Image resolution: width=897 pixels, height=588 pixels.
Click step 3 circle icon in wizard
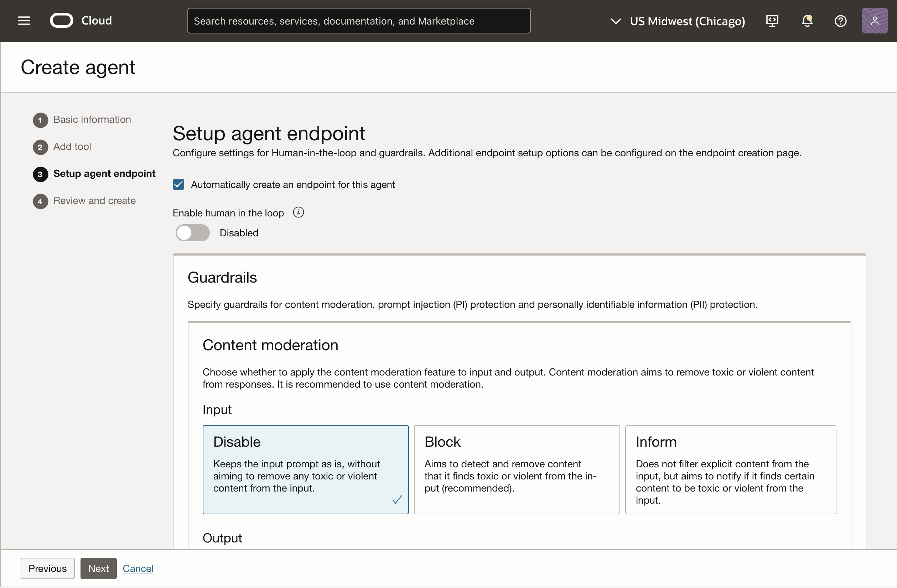40,174
